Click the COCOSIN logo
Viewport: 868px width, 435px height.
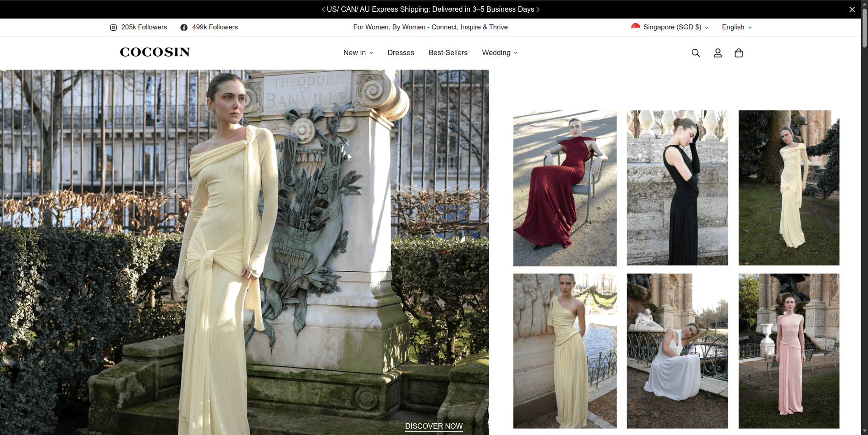point(155,52)
